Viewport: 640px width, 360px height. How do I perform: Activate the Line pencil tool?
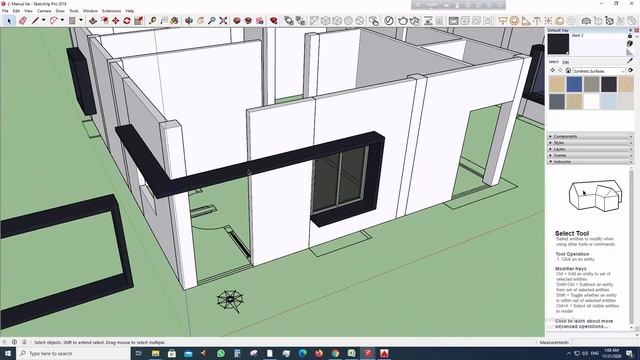pyautogui.click(x=36, y=20)
